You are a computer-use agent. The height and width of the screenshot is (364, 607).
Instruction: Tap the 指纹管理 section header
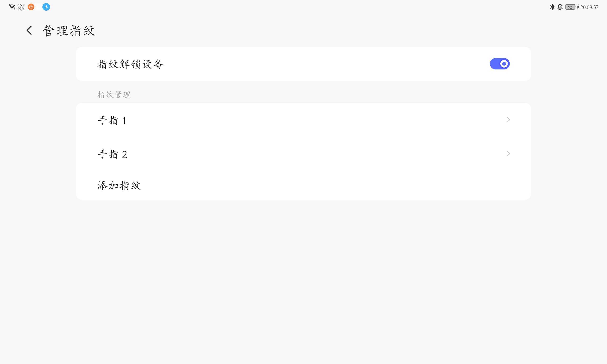point(114,94)
